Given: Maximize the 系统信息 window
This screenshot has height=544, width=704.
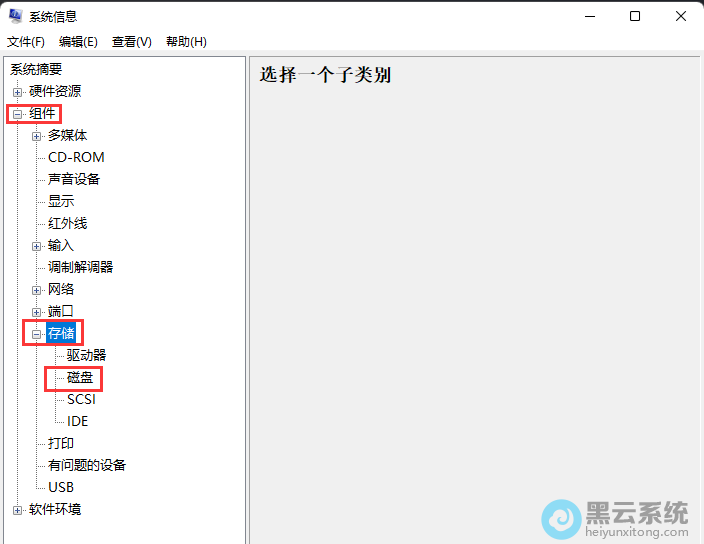Looking at the screenshot, I should coord(635,16).
